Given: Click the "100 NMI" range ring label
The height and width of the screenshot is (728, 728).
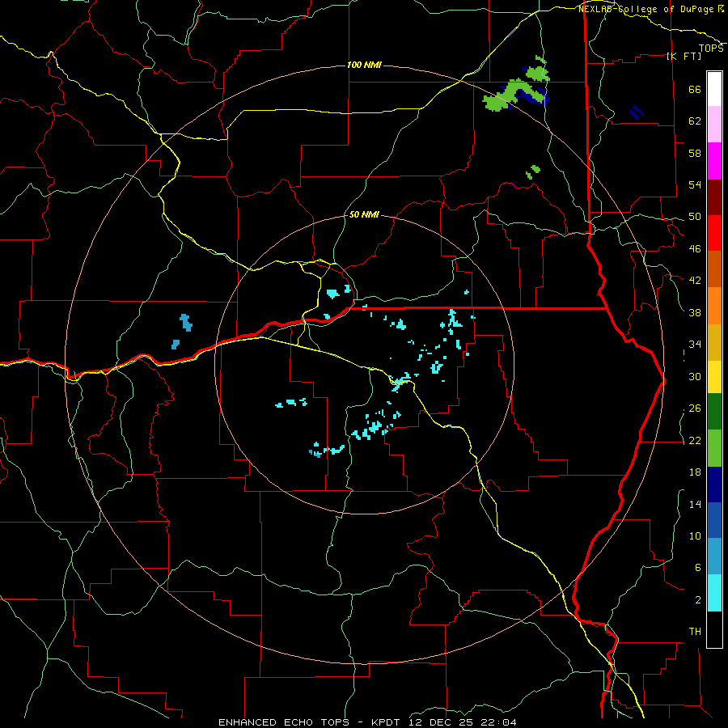Looking at the screenshot, I should pyautogui.click(x=364, y=65).
